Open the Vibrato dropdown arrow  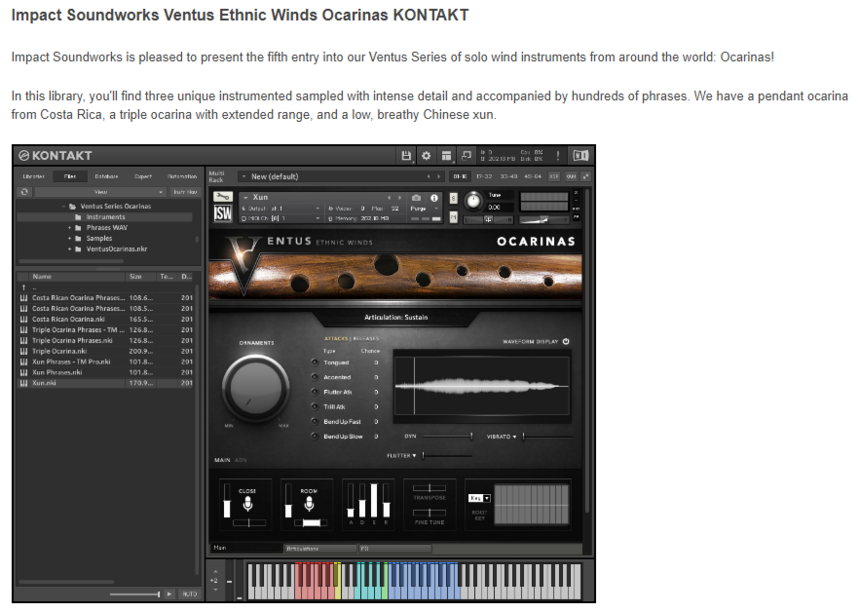tap(515, 437)
